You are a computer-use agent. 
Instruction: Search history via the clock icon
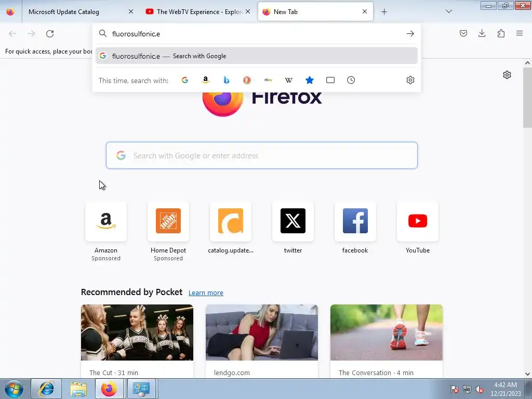point(351,80)
